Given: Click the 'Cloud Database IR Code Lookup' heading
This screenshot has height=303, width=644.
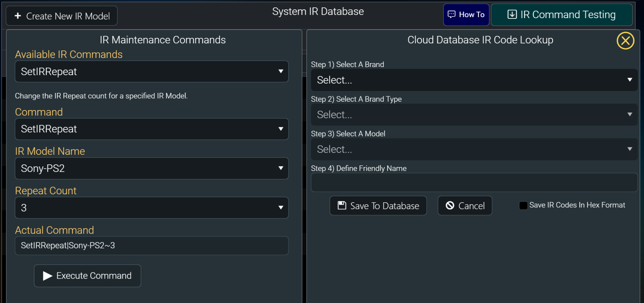Looking at the screenshot, I should [480, 40].
